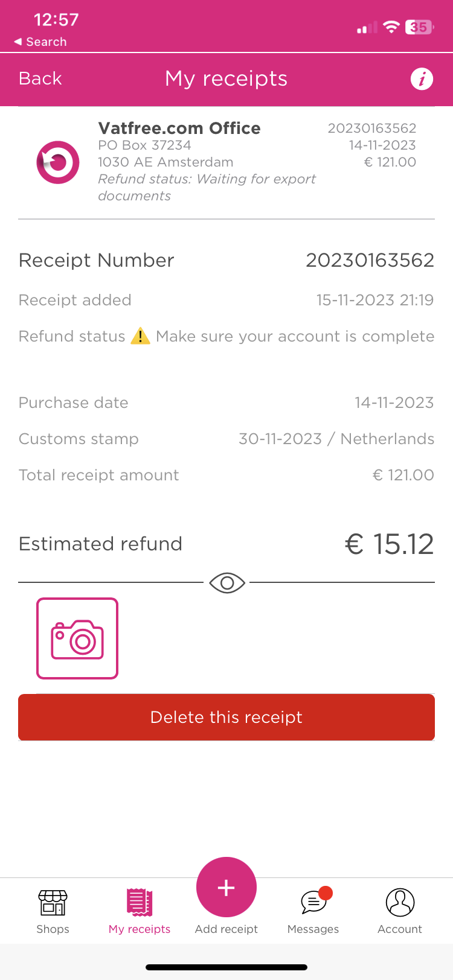This screenshot has height=980, width=453.
Task: Tap the Customs stamp row
Action: (x=226, y=439)
